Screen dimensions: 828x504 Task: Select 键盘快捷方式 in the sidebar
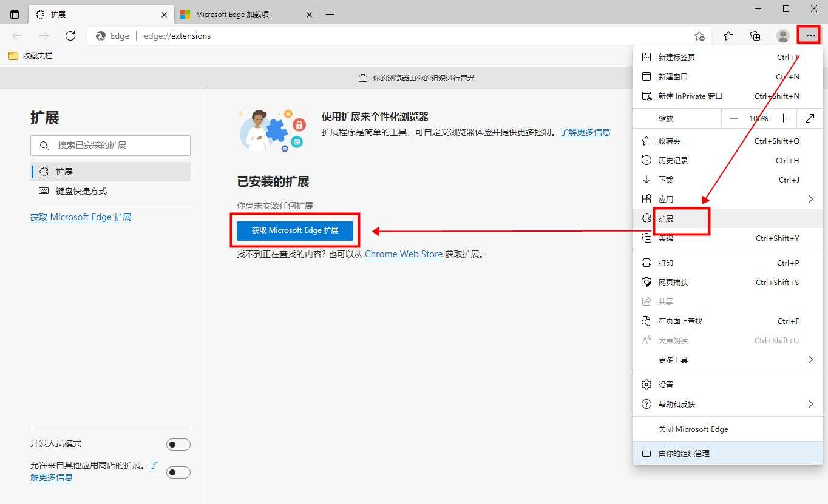tap(110, 191)
